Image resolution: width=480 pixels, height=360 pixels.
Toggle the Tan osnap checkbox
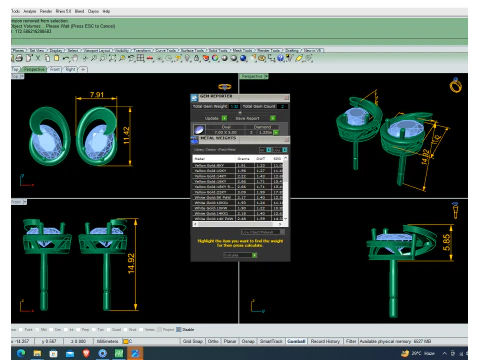94,329
